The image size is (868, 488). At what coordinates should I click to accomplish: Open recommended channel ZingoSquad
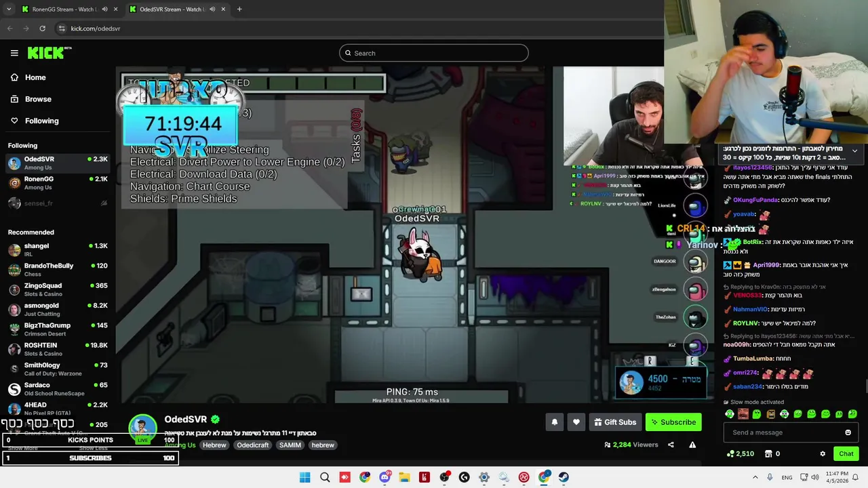click(57, 289)
